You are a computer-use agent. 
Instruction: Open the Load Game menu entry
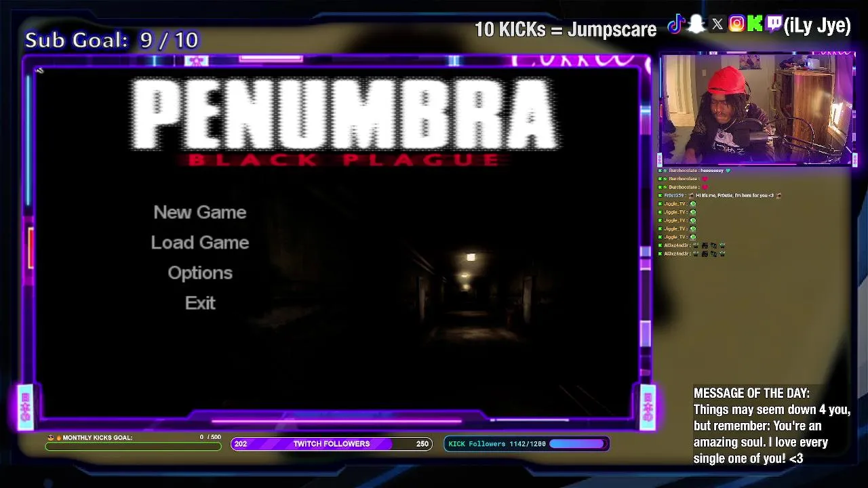(x=200, y=243)
